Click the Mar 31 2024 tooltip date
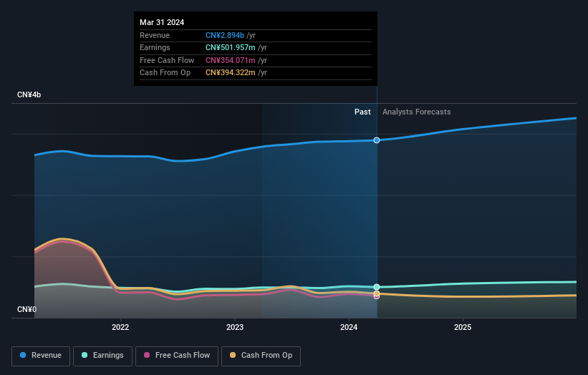The image size is (588, 375). pyautogui.click(x=162, y=22)
